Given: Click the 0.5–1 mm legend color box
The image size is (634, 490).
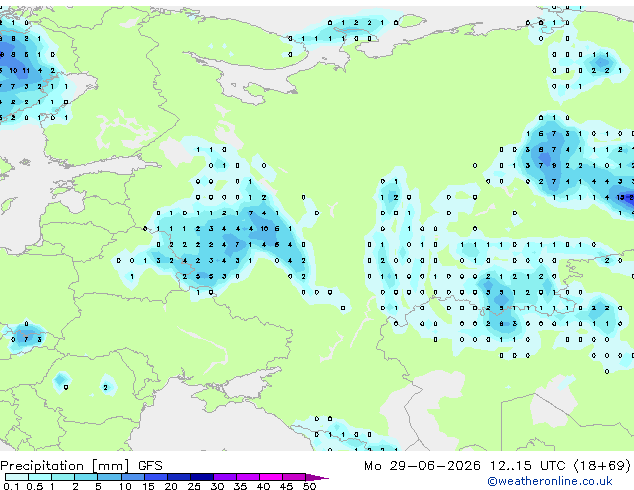Looking at the screenshot, I should 40,477.
